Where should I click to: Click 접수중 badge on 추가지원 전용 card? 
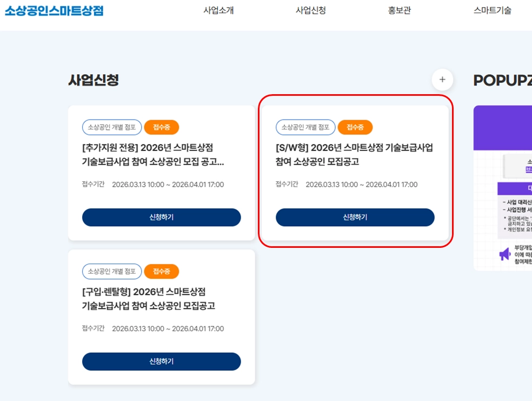[162, 127]
